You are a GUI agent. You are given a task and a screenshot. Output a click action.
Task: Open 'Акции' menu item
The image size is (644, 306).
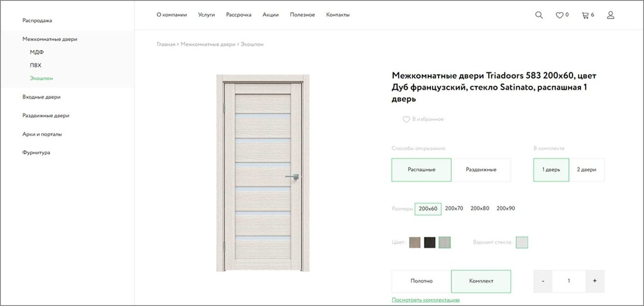click(271, 15)
